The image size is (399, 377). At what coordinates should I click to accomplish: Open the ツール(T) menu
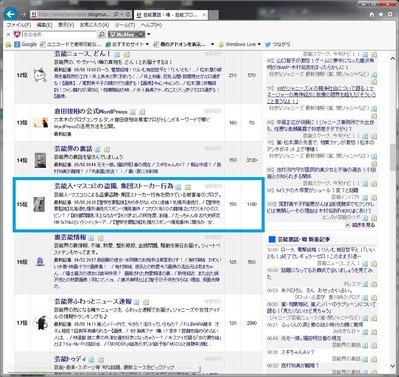click(x=125, y=25)
